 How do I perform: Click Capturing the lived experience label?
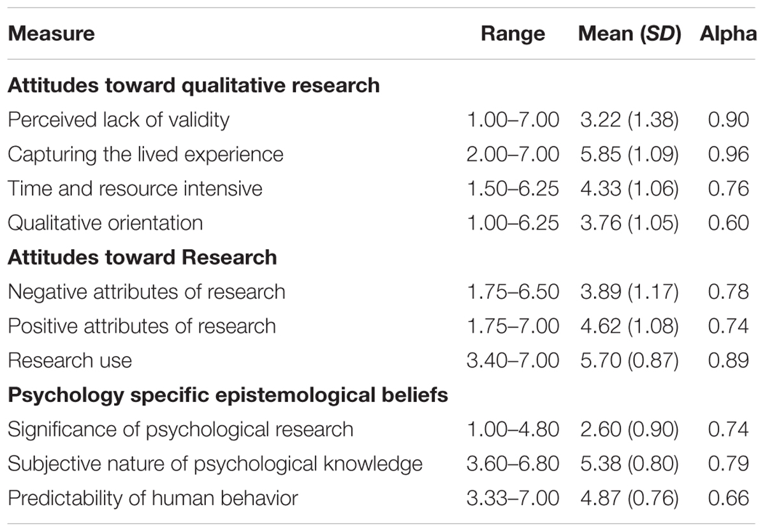coord(145,154)
